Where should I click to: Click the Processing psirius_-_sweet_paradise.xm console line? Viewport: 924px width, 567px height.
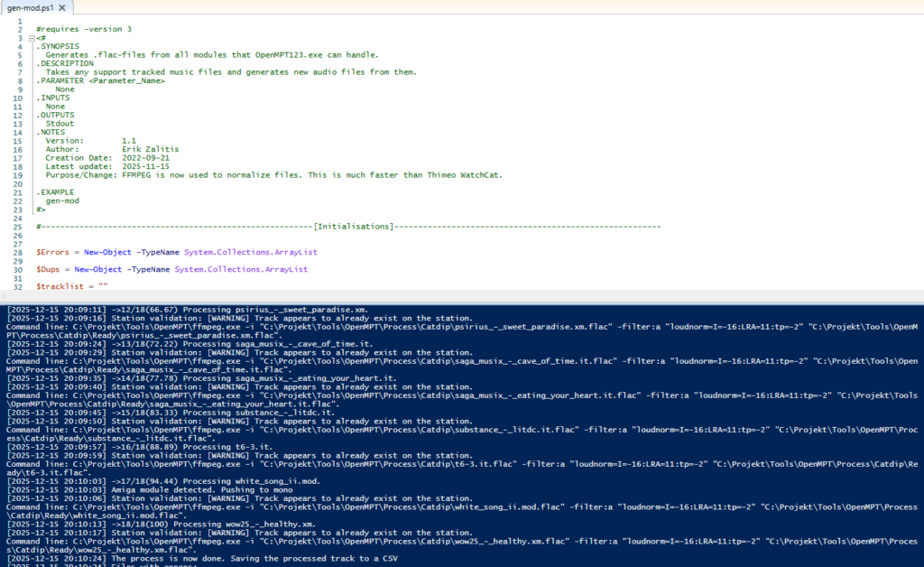pyautogui.click(x=226, y=309)
